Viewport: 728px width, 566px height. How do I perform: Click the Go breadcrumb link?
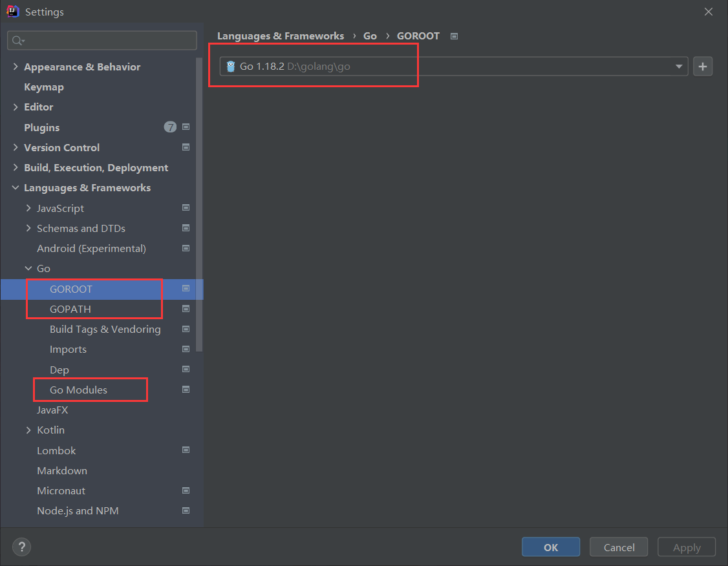click(x=370, y=36)
